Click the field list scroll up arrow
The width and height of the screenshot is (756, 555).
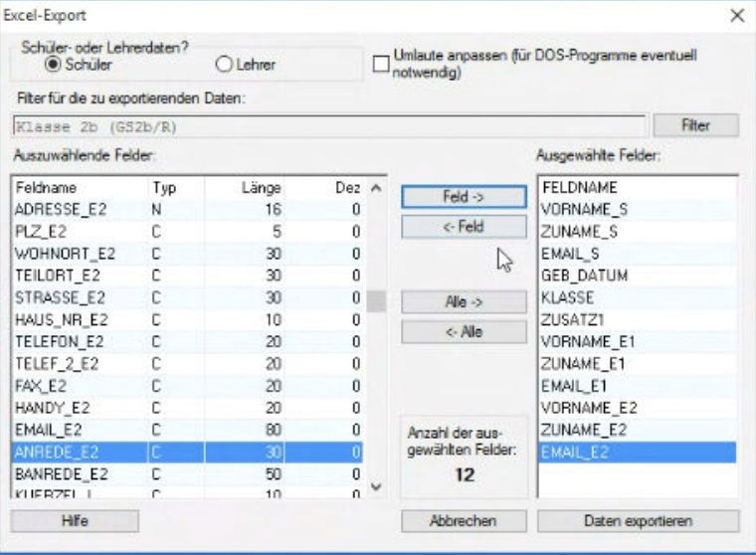pyautogui.click(x=376, y=188)
